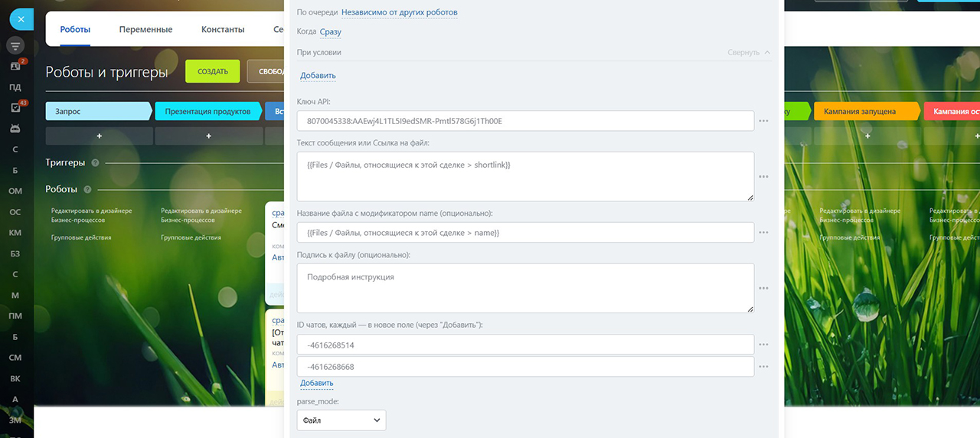This screenshot has width=980, height=438.
Task: Click the green СОЗДАТЬ button
Action: 213,72
